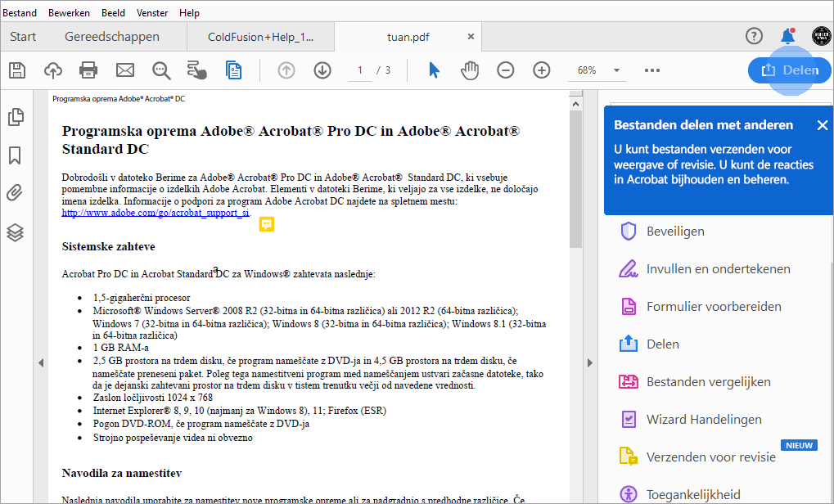Screen dimensions: 834x504
Task: Open the page thumbnails panel
Action: tap(15, 117)
